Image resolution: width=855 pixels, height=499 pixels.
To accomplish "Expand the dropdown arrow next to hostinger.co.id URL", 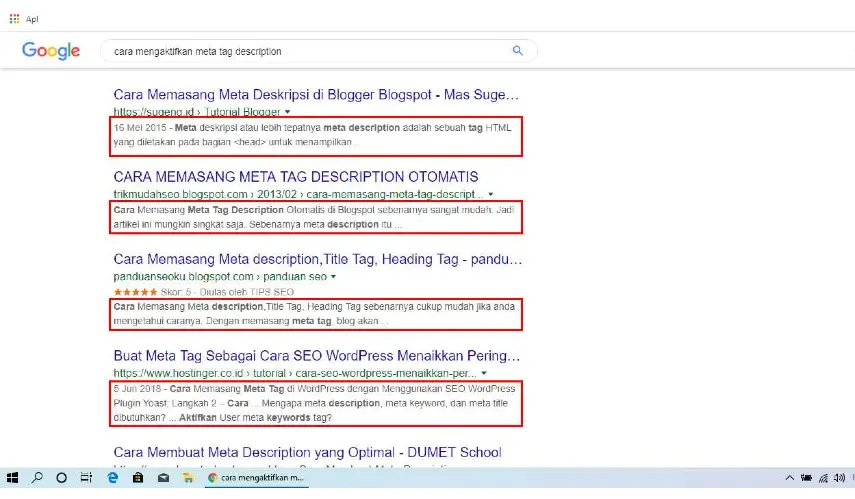I will (x=484, y=373).
